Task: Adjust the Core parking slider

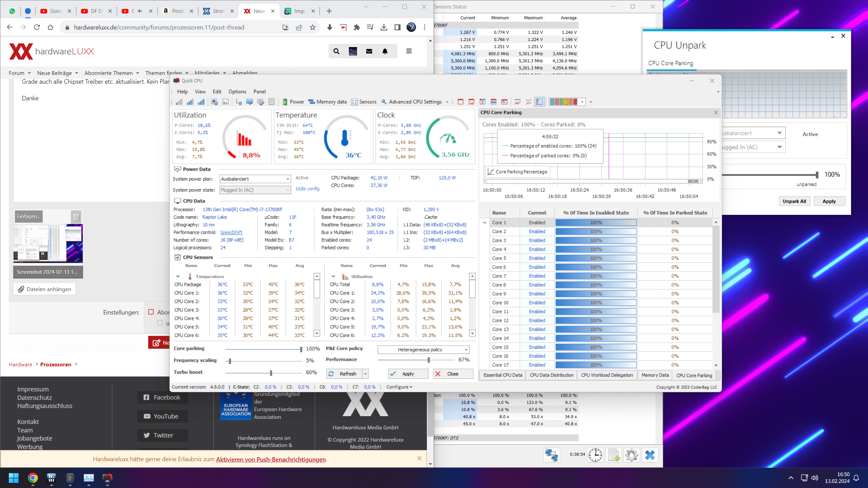Action: 301,349
